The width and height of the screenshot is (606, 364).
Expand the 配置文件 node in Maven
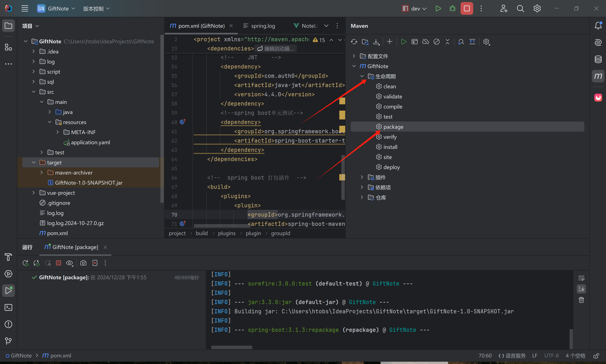coord(354,56)
